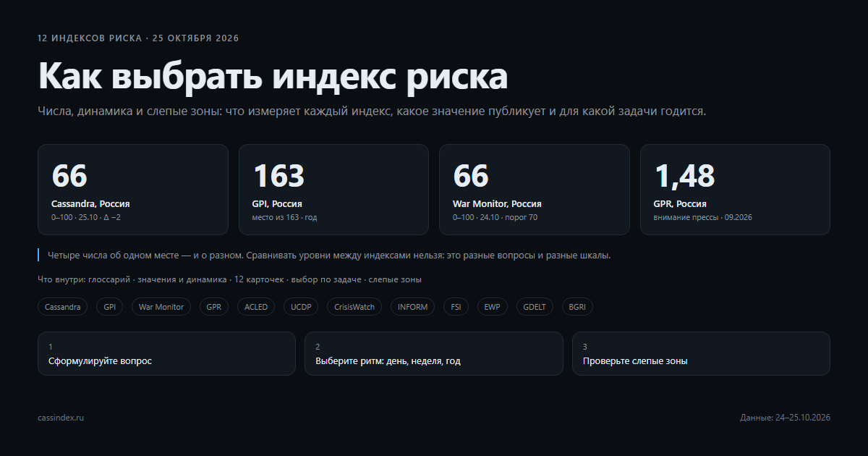
Task: Select the ACLED tag chip
Action: coord(256,307)
